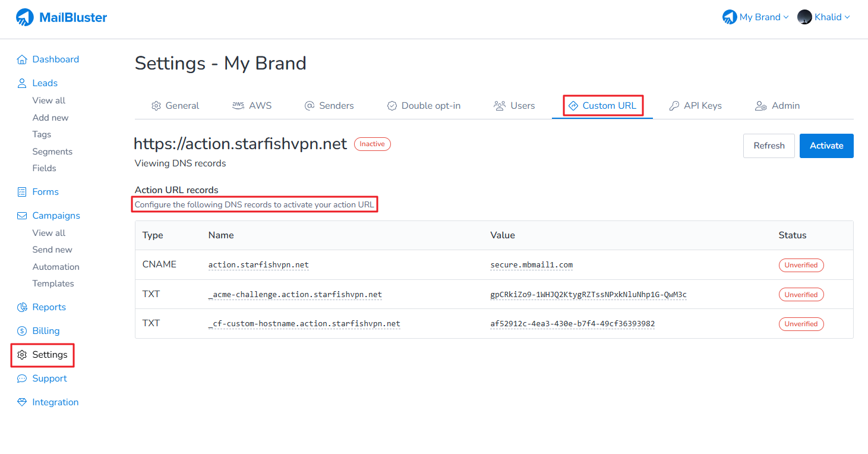Click the Integration diamond icon
This screenshot has width=868, height=454.
pyautogui.click(x=22, y=402)
